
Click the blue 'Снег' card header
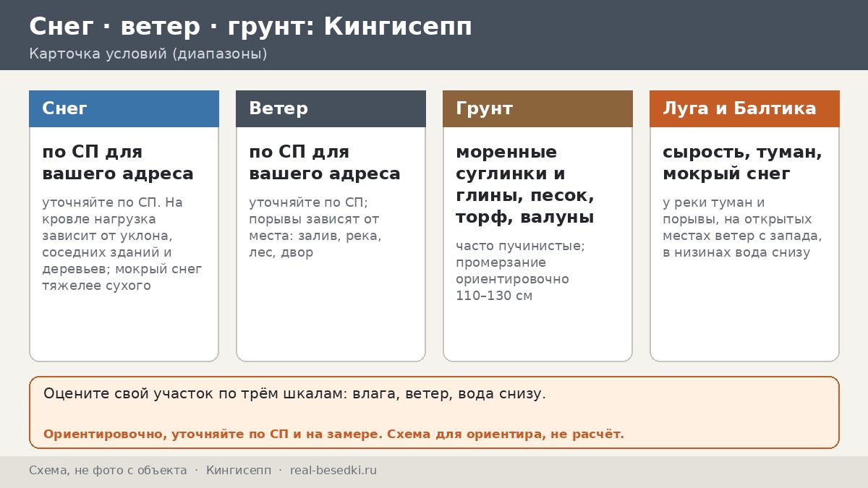[124, 108]
